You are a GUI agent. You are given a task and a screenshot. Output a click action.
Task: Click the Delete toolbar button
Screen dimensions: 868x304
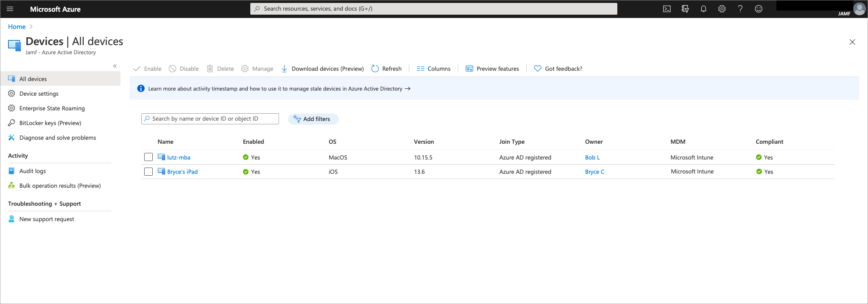click(x=220, y=69)
